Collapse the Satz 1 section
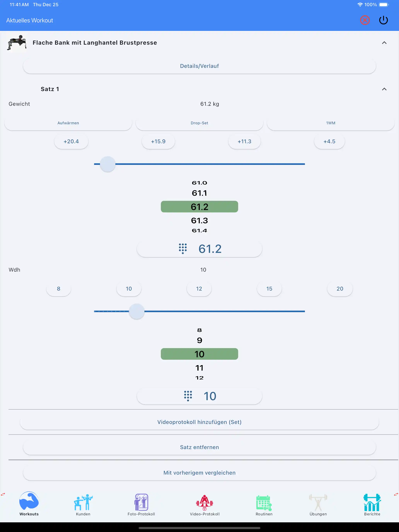This screenshot has width=399, height=532. [x=384, y=89]
